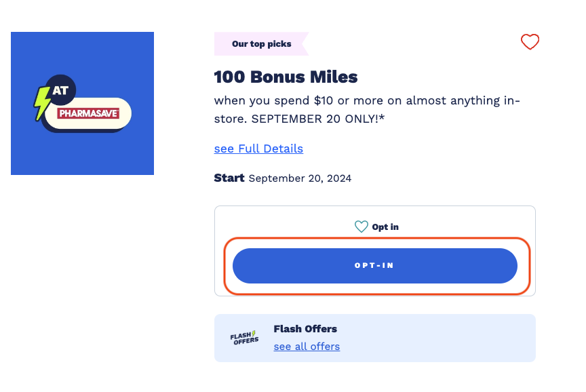The width and height of the screenshot is (586, 392).
Task: Click the Our top picks badge
Action: (x=261, y=43)
